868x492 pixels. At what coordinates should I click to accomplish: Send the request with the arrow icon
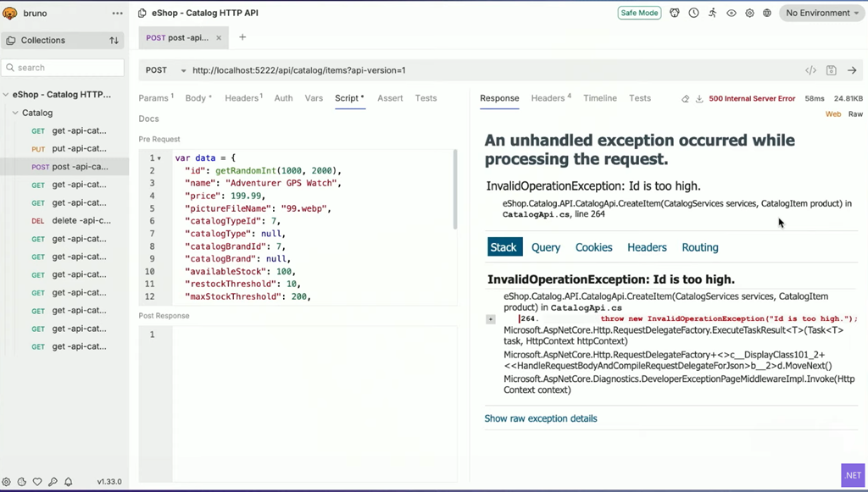pyautogui.click(x=852, y=70)
